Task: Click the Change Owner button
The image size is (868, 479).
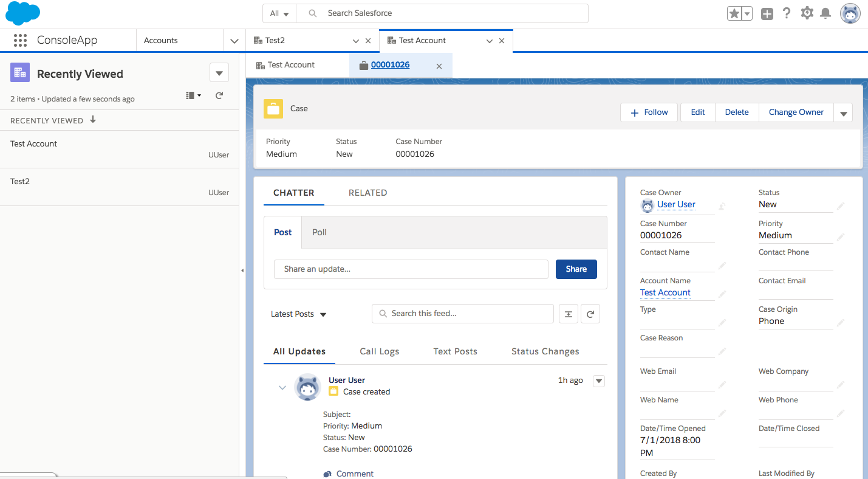Action: [796, 112]
